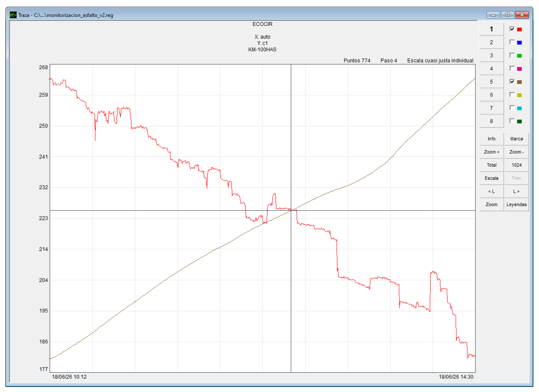Click Zoom - to reduce the trace

pos(516,152)
